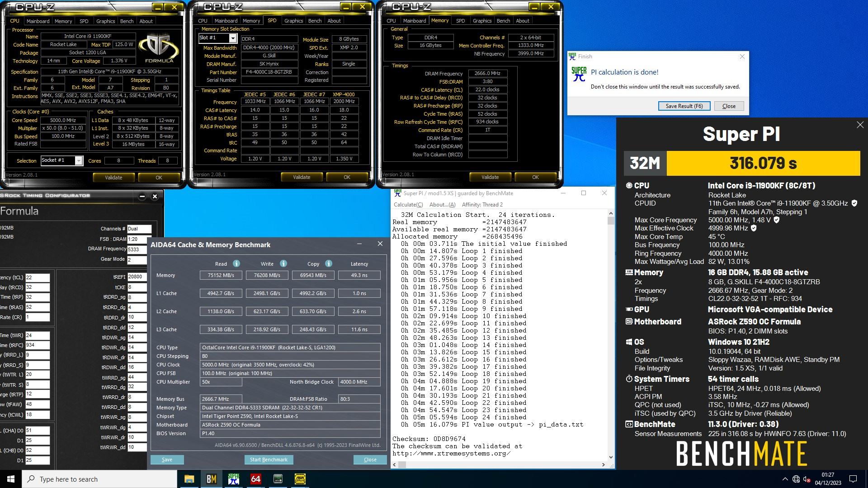
Task: Click the info icon next to Read
Action: click(x=236, y=263)
